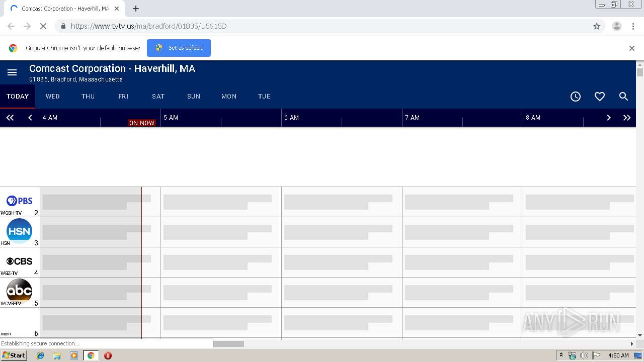Select the CBS WBZ-TV channel logo
Image resolution: width=644 pixels, height=362 pixels.
pyautogui.click(x=19, y=261)
